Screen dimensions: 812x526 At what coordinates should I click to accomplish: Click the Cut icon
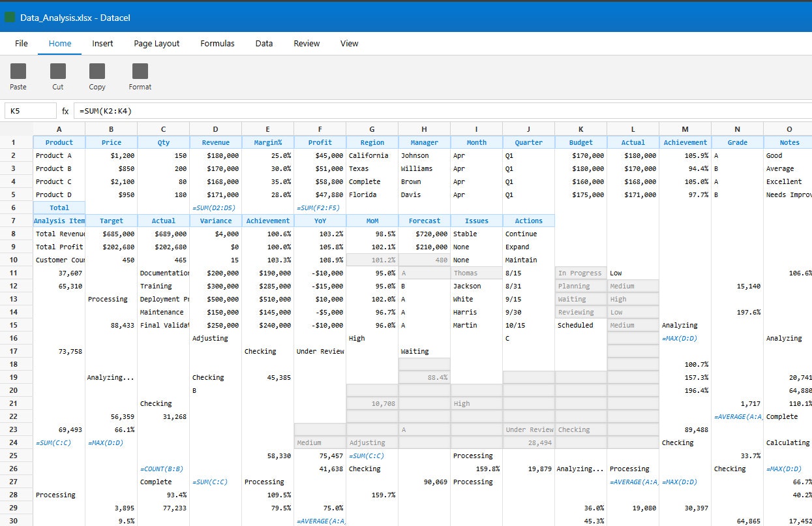pyautogui.click(x=58, y=71)
